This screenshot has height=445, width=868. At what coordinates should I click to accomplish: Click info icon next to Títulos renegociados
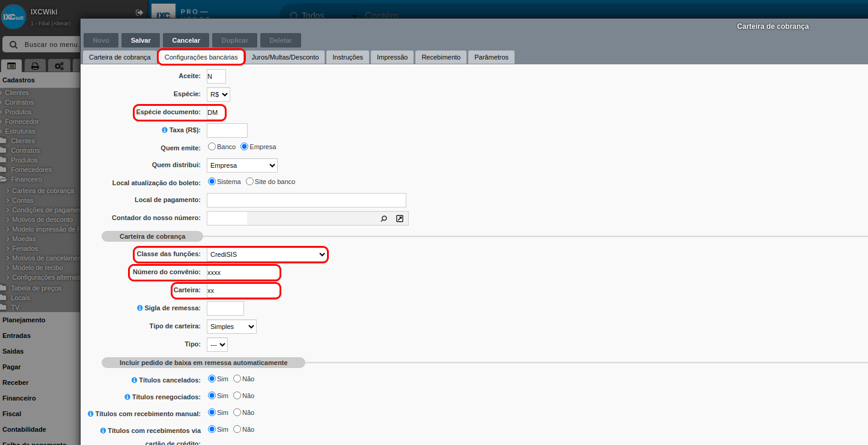coord(127,397)
